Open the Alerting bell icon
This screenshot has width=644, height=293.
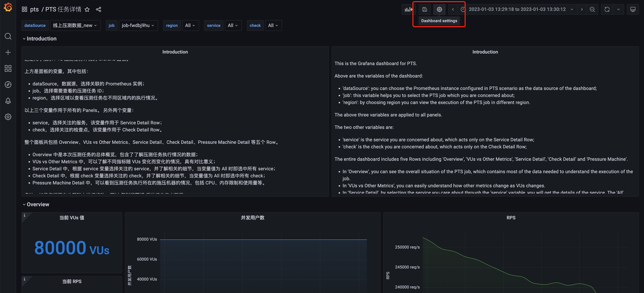(8, 101)
